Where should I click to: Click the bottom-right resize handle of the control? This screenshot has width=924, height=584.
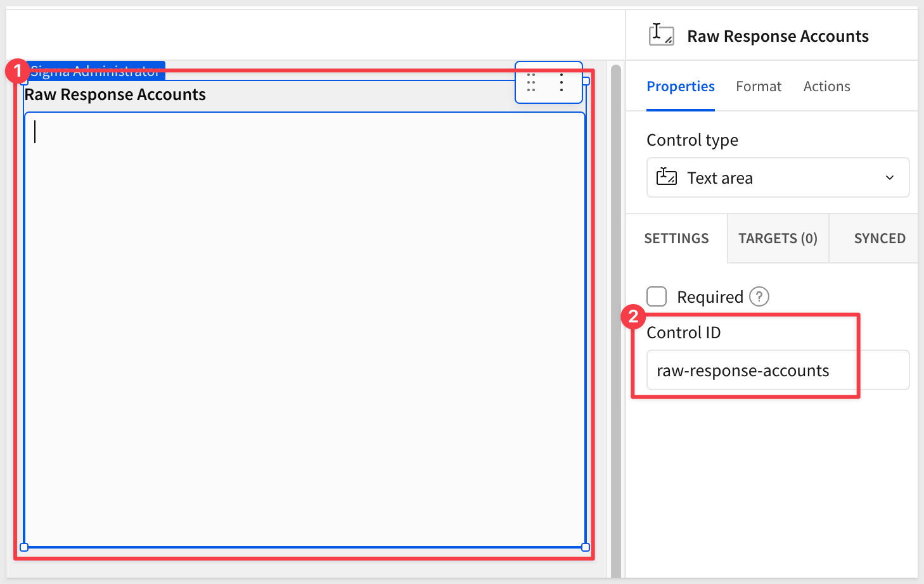[x=586, y=547]
